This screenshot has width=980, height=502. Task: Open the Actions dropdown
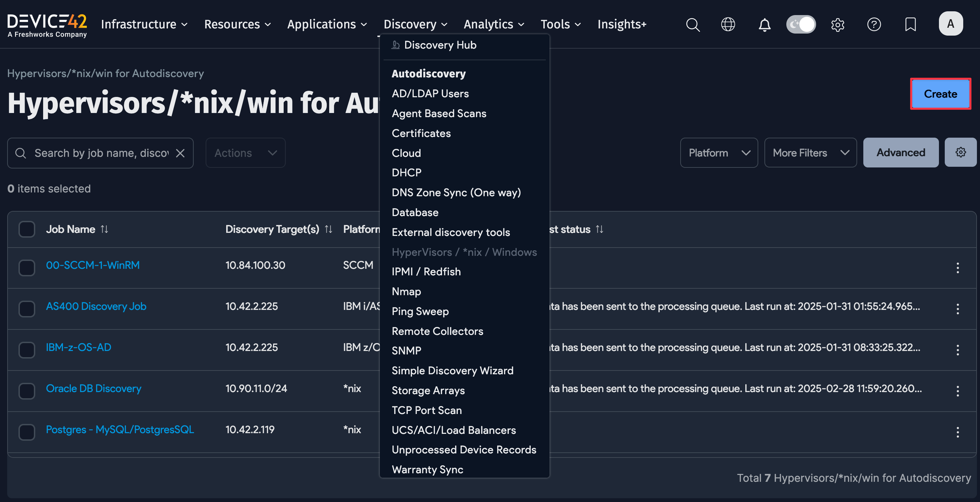tap(245, 153)
